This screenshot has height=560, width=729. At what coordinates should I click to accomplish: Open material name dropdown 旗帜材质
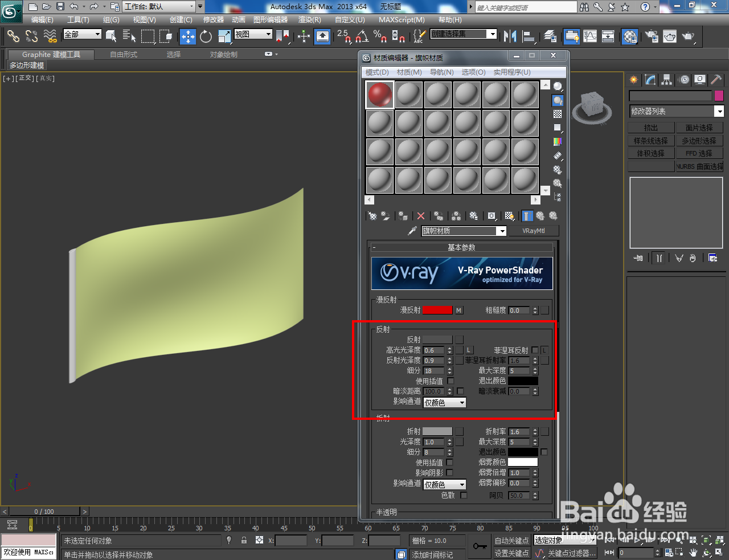(502, 231)
